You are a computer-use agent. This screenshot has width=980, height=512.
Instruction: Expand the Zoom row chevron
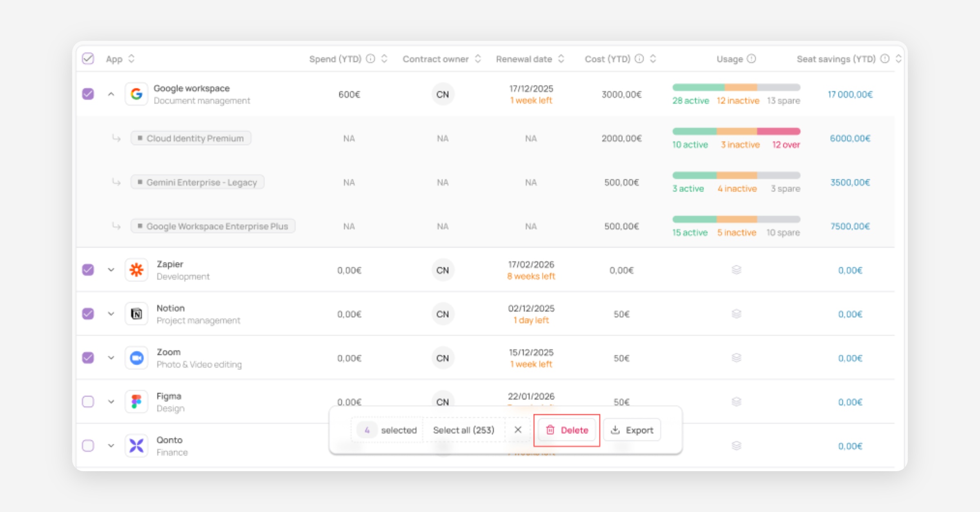(x=111, y=358)
